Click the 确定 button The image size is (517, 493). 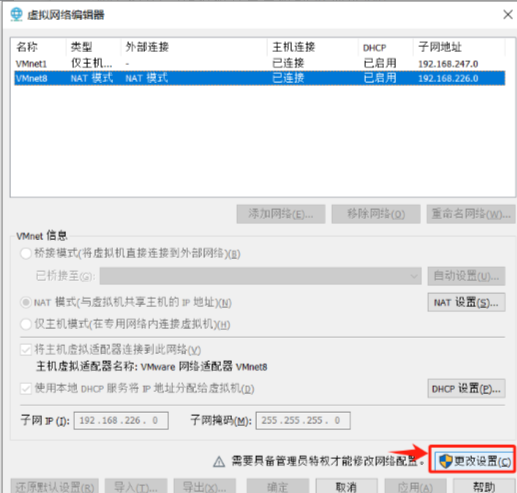pyautogui.click(x=278, y=486)
